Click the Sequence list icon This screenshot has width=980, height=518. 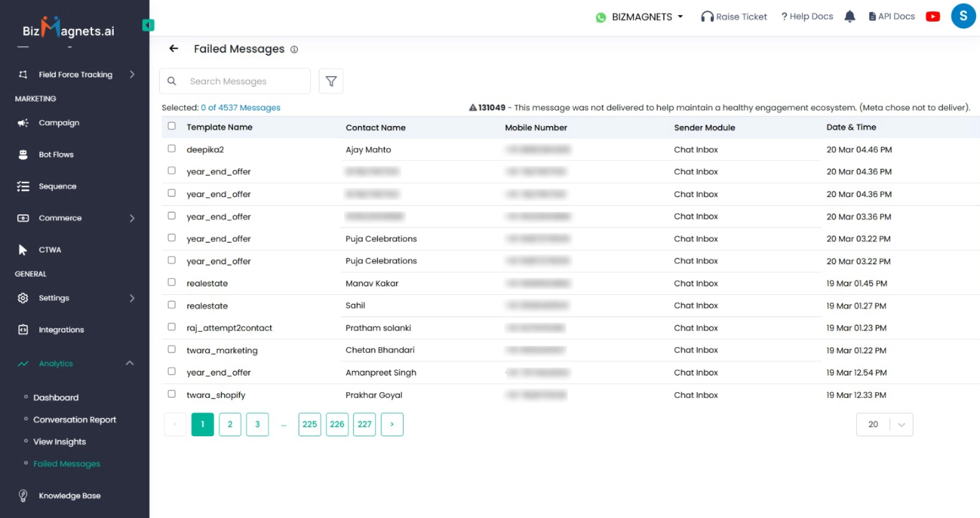tap(23, 186)
